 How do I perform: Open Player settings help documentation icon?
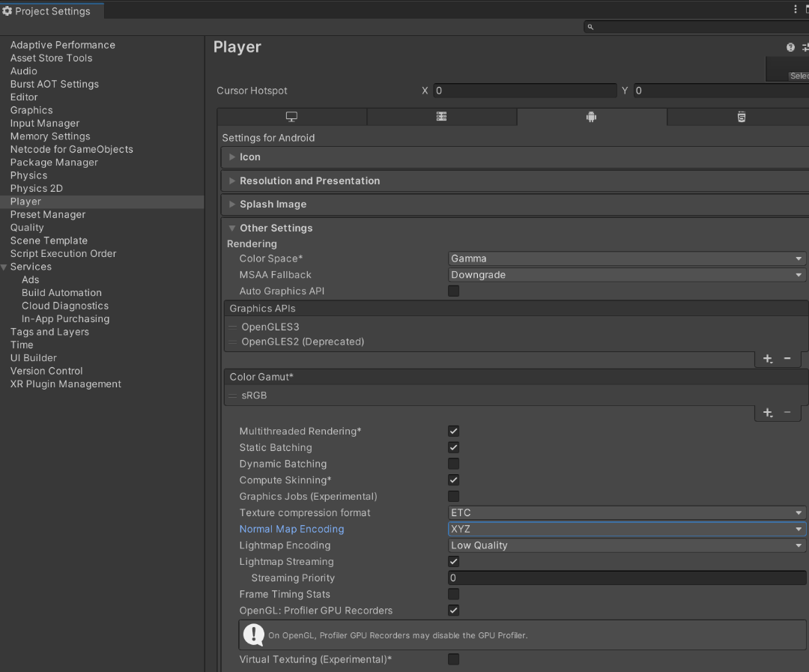[x=790, y=47]
